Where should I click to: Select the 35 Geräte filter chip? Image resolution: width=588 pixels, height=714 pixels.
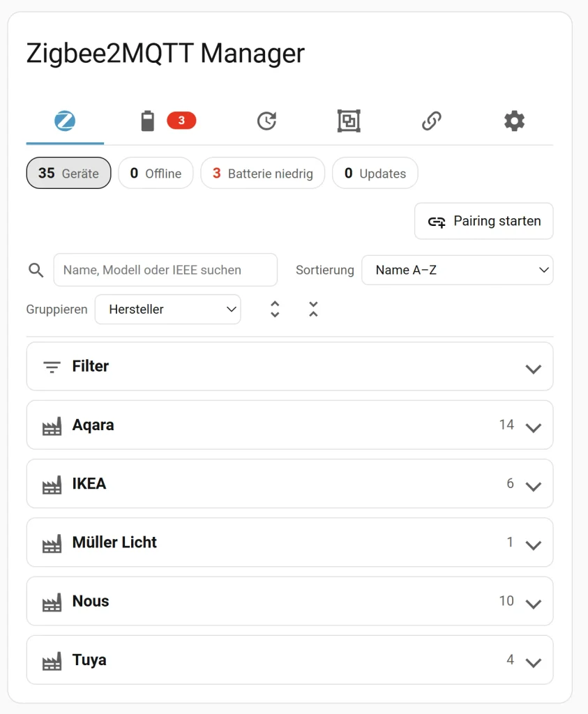click(x=69, y=173)
